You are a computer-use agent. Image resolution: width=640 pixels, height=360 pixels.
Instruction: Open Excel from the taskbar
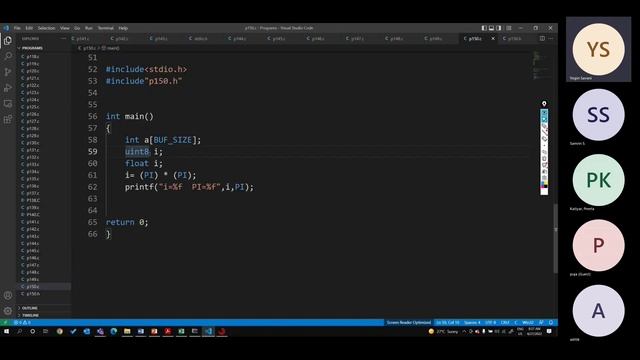181,331
